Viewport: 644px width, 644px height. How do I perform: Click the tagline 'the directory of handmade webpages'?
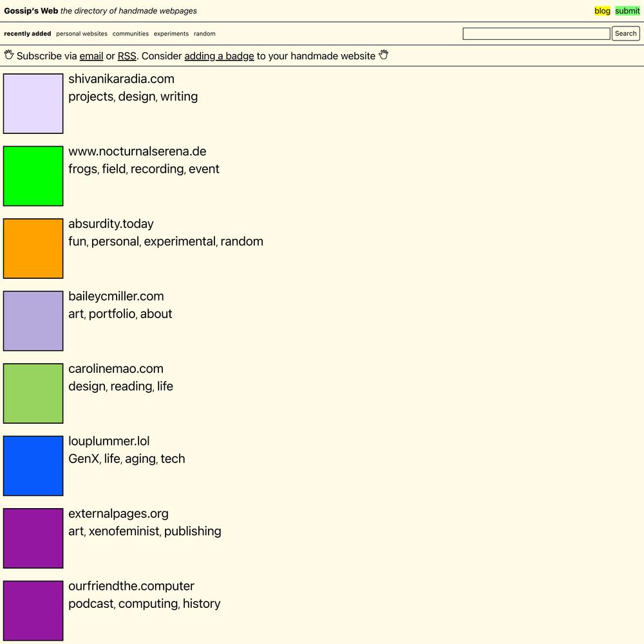129,11
